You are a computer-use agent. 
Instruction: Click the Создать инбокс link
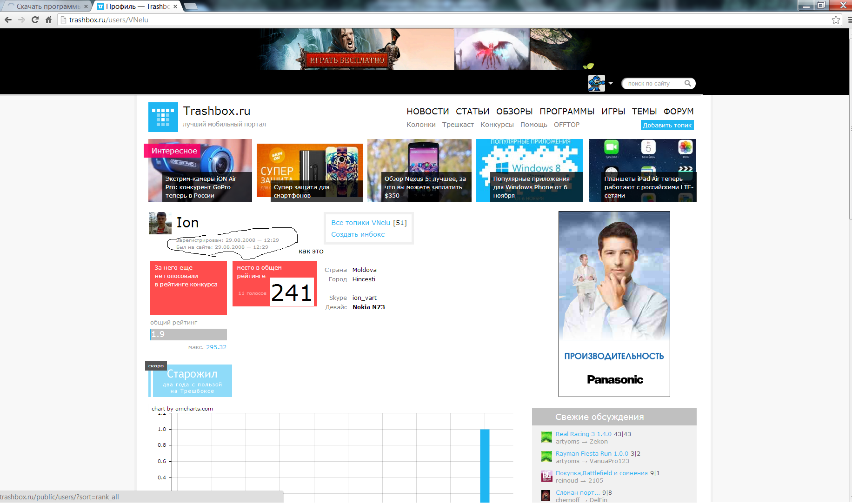click(358, 234)
